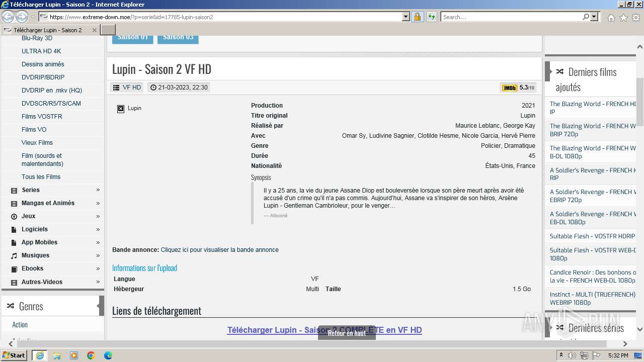This screenshot has width=644, height=362.
Task: Open the bande annonce trailer link
Action: [x=219, y=250]
